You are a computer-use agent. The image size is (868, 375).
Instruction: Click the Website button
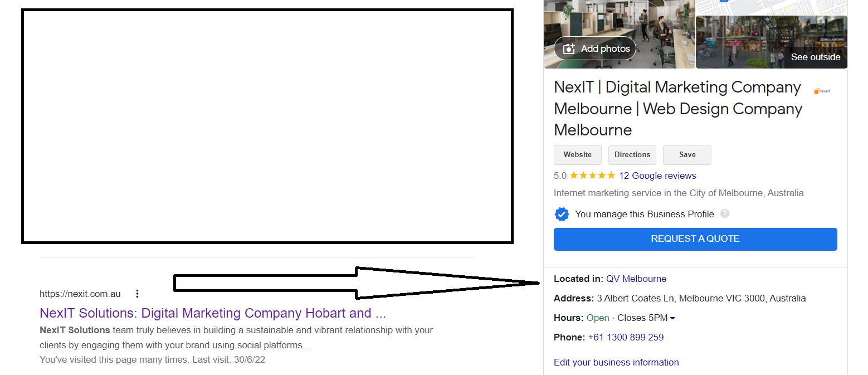point(577,155)
